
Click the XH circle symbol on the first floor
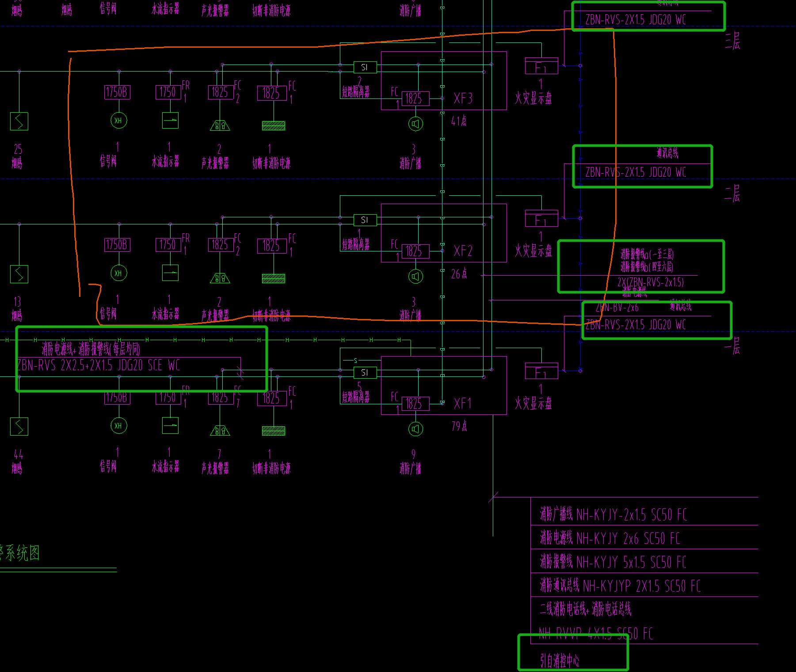click(119, 425)
